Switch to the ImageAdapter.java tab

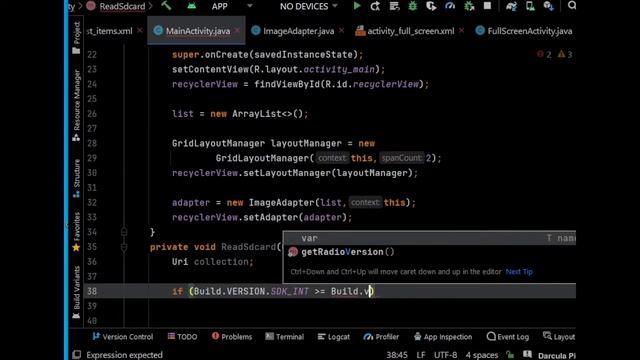[298, 31]
